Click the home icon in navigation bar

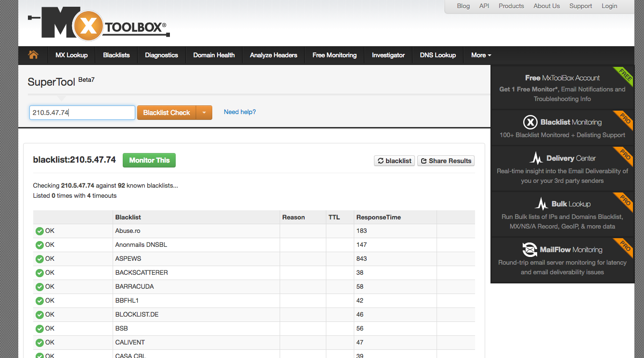click(x=33, y=55)
